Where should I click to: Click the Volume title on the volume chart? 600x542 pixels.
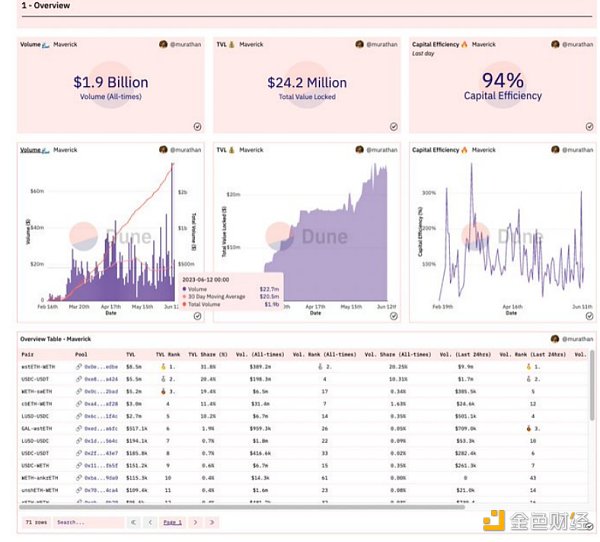point(30,150)
